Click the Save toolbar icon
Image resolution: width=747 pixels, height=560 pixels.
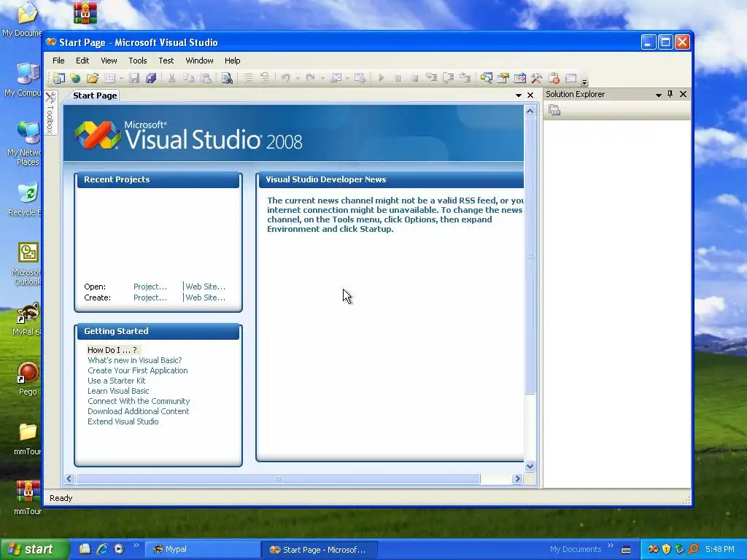tap(134, 78)
